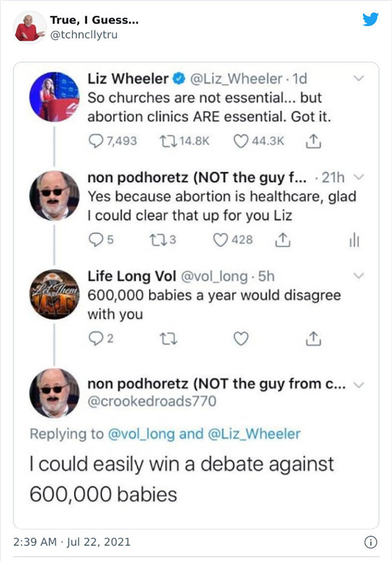
Task: Open tweet analytics bars icon on non podhoretz reply
Action: (354, 240)
